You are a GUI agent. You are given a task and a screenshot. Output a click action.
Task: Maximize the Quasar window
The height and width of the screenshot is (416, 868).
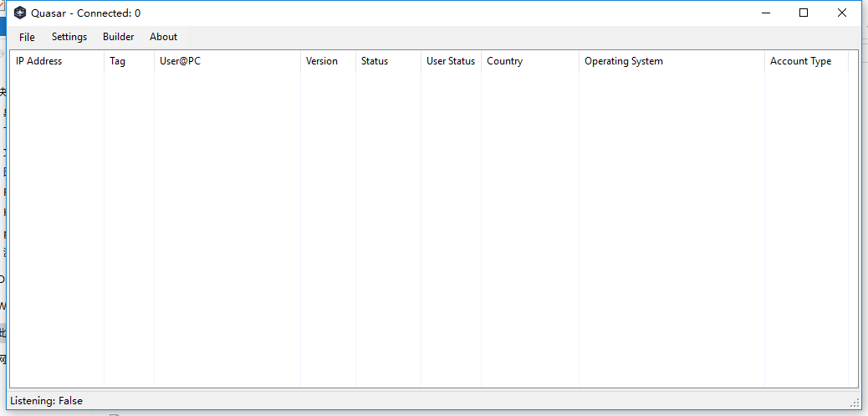coord(804,13)
